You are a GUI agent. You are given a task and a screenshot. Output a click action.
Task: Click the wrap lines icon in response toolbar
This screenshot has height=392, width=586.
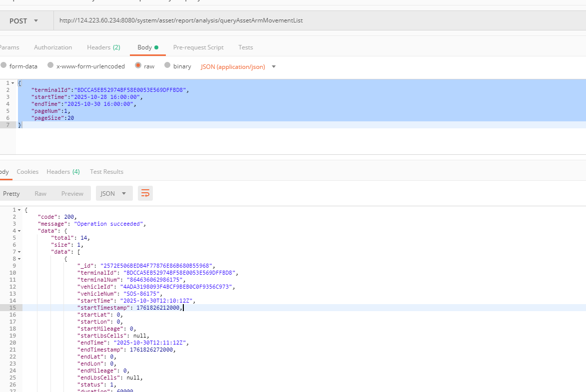145,193
